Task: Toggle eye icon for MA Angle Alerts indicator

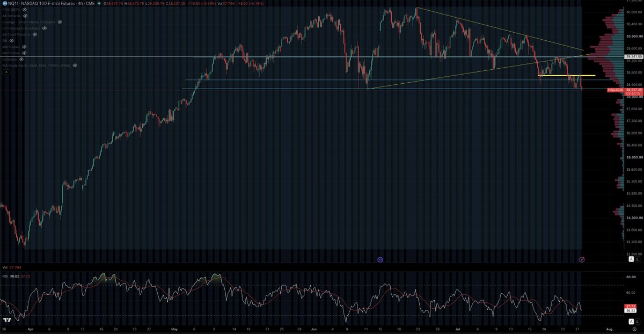Action: (x=75, y=65)
